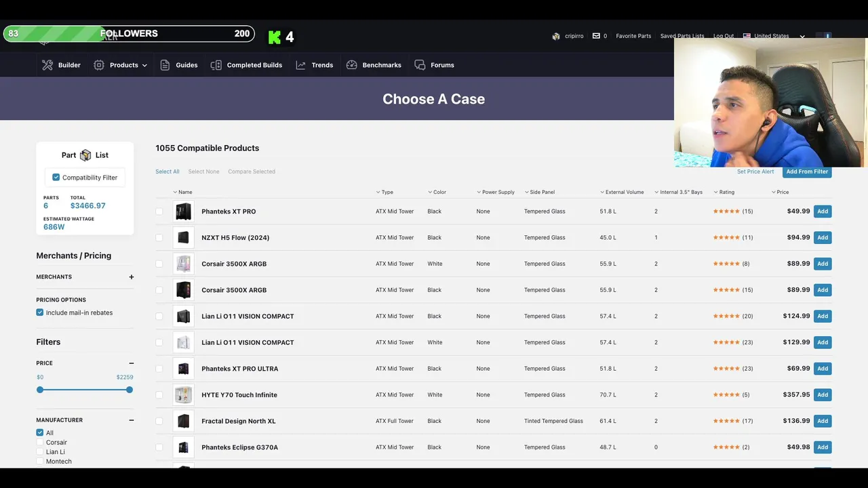Click the user avatar icon beside cripirro
This screenshot has width=868, height=488.
[556, 36]
